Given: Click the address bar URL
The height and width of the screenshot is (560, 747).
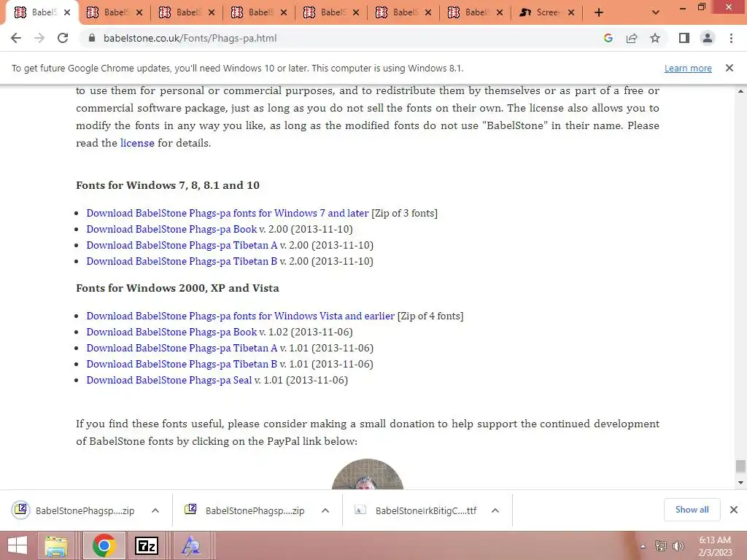Looking at the screenshot, I should click(190, 38).
